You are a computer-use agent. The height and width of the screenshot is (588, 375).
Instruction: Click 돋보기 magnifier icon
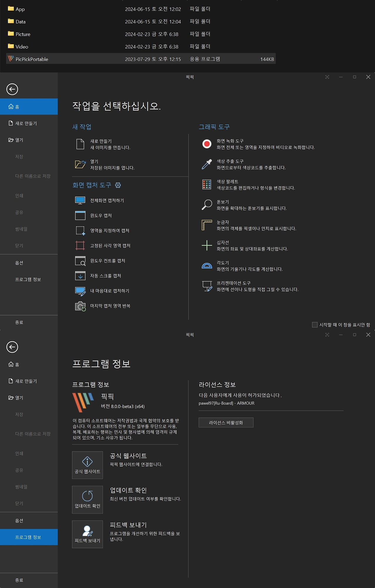[207, 205]
